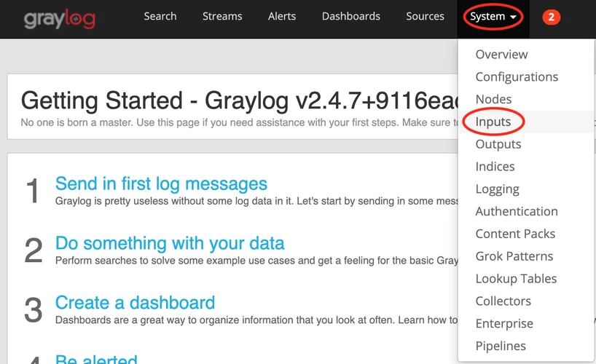Open the Alerts section
596x364 pixels.
[x=282, y=16]
